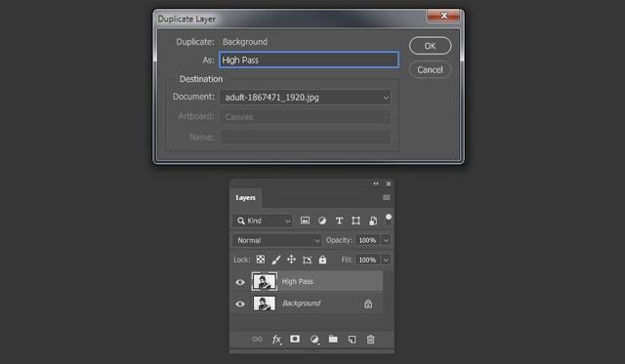
Task: Toggle the layer filtering switch
Action: point(389,219)
